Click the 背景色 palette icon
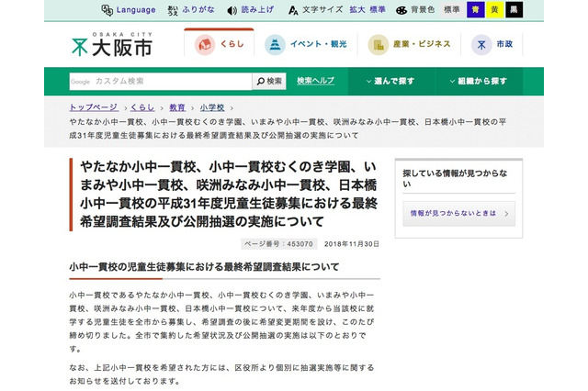The image size is (588, 391). pos(401,10)
